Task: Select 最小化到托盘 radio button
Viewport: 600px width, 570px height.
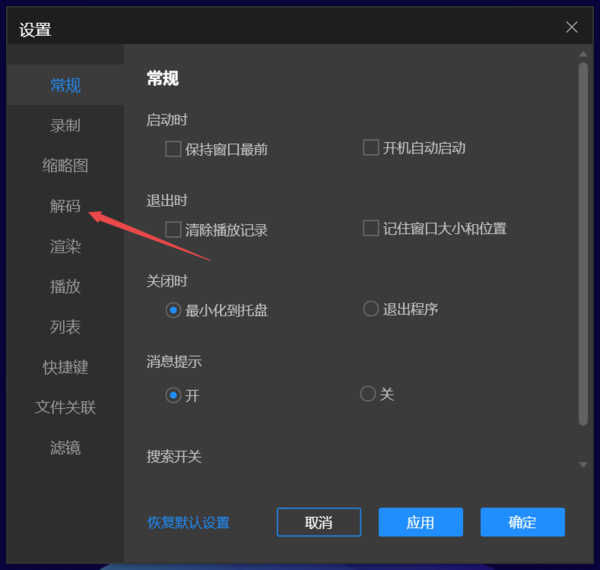Action: (x=173, y=310)
